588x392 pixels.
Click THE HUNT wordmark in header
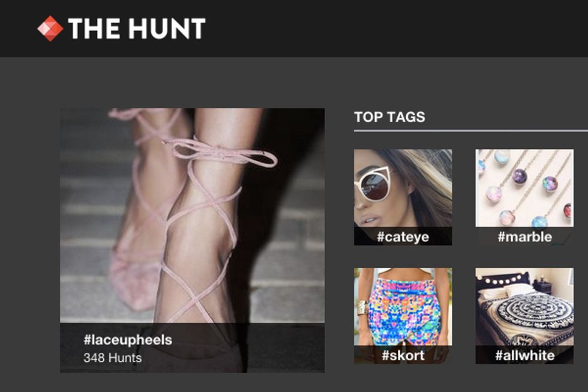pos(137,28)
